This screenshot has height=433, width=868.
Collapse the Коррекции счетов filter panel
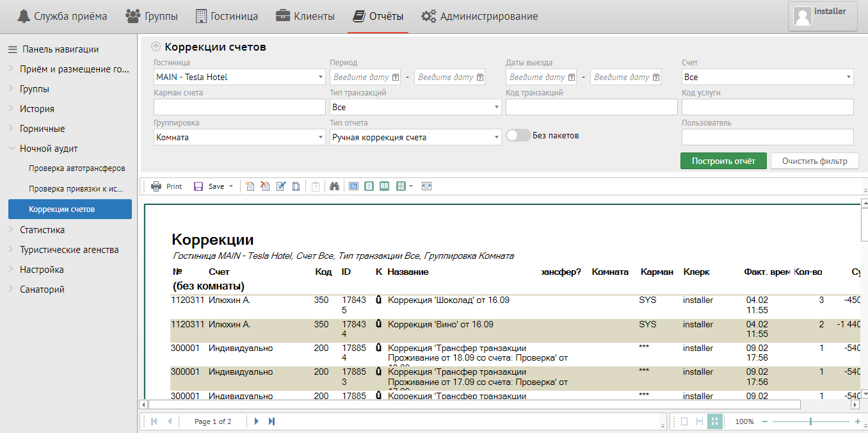click(156, 47)
